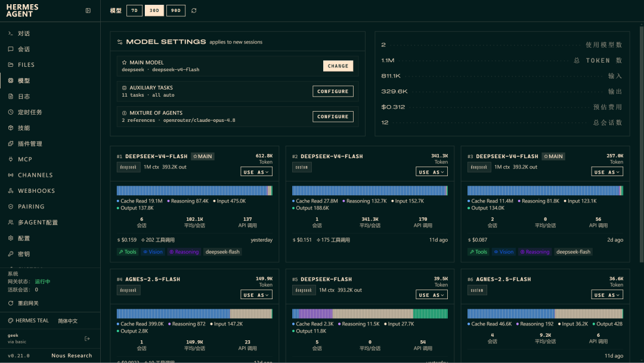Viewport: 644px width, 363px height.
Task: Expand USE AS on card #2
Action: (x=432, y=172)
